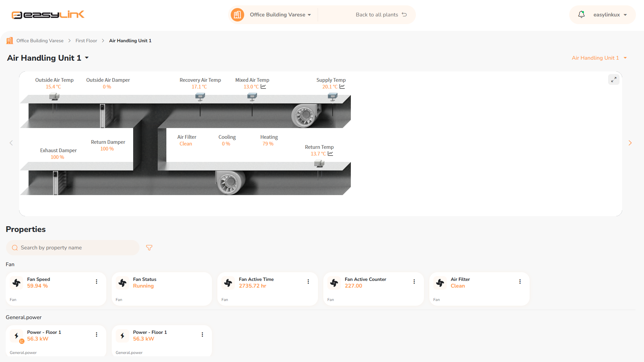
Task: Expand the diagram to fullscreen
Action: [x=613, y=79]
